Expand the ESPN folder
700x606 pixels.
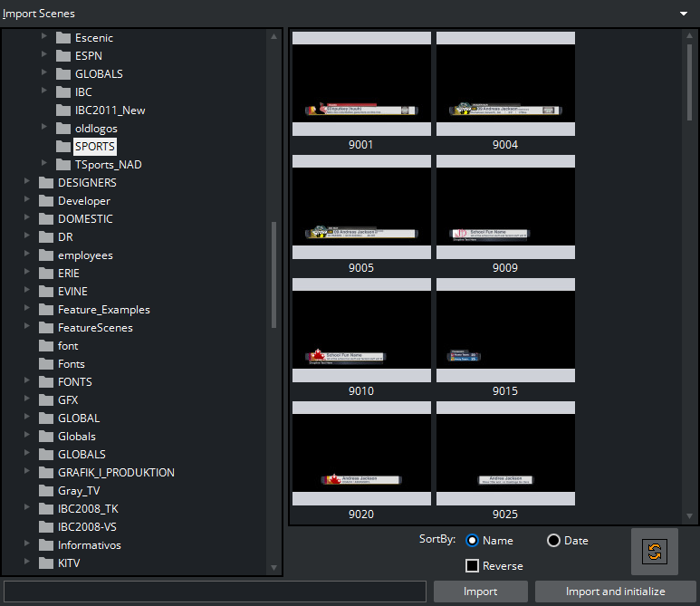pos(44,56)
